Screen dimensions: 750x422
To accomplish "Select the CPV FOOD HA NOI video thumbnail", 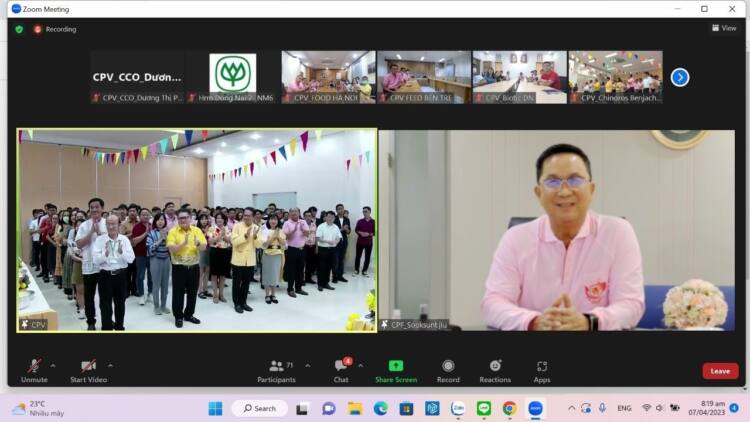I will [328, 77].
